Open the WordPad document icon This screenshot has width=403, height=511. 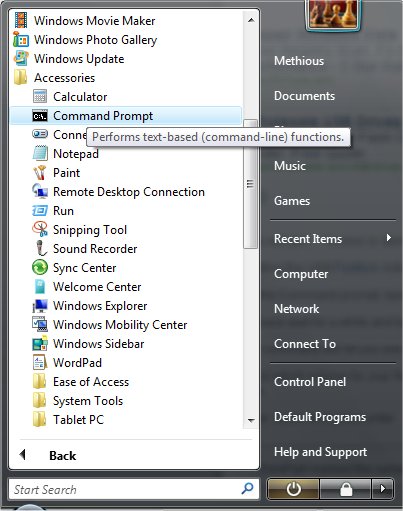[x=40, y=363]
